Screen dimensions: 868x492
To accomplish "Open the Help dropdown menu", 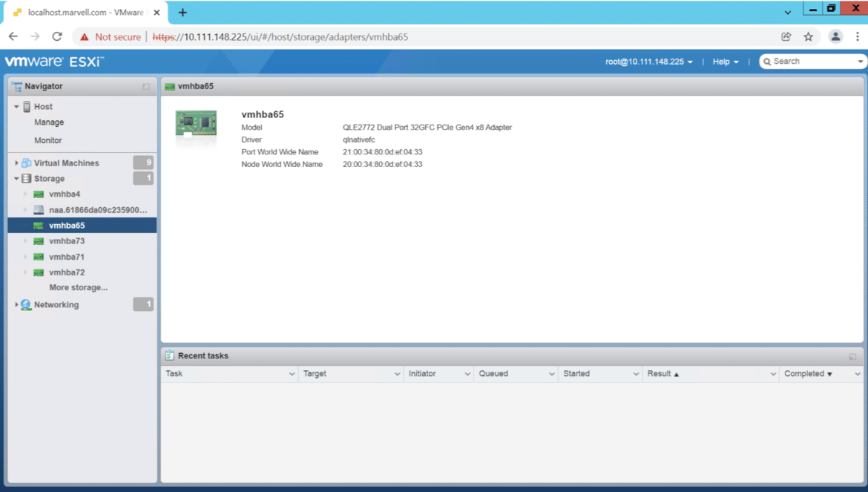I will [x=725, y=62].
